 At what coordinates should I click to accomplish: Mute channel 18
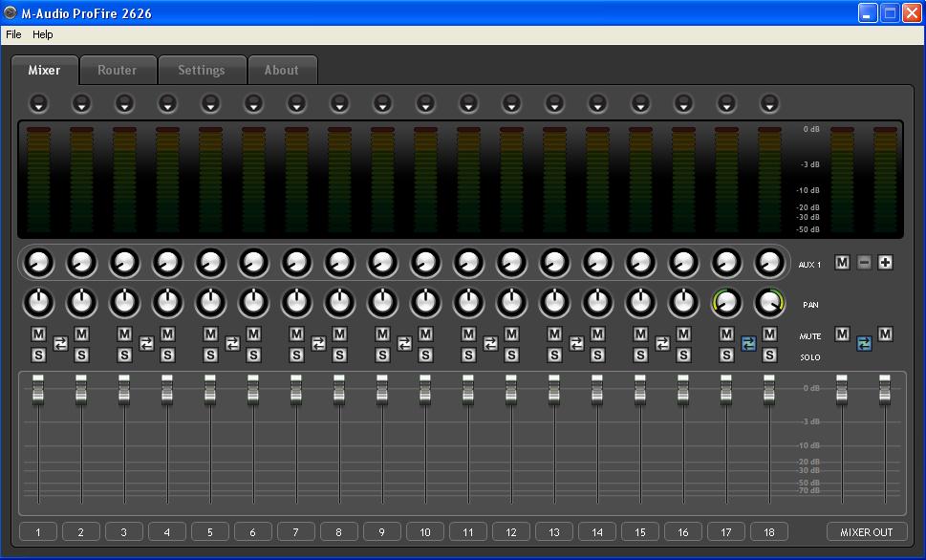pyautogui.click(x=769, y=334)
